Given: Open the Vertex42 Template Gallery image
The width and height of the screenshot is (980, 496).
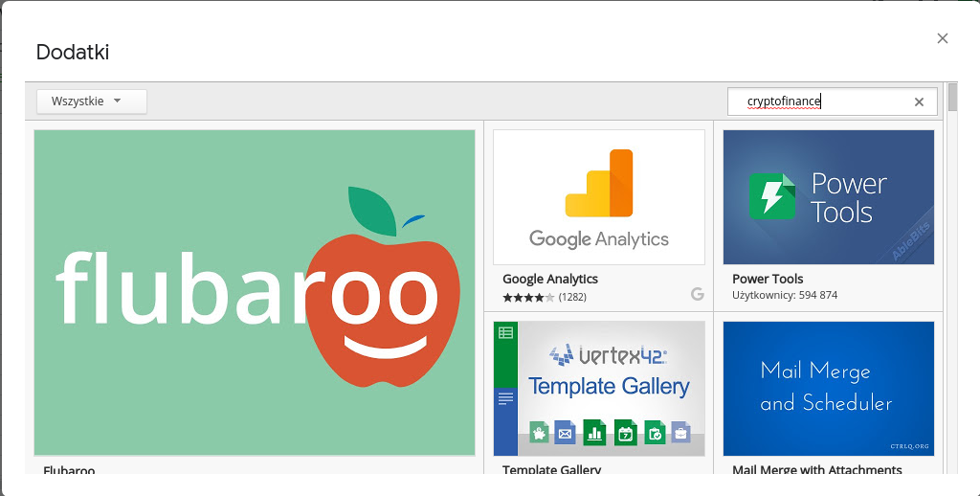Looking at the screenshot, I should (x=599, y=389).
